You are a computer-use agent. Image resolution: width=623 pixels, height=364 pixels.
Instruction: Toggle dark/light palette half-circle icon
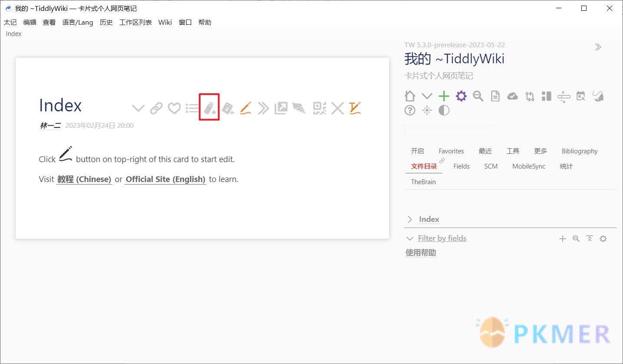[444, 110]
